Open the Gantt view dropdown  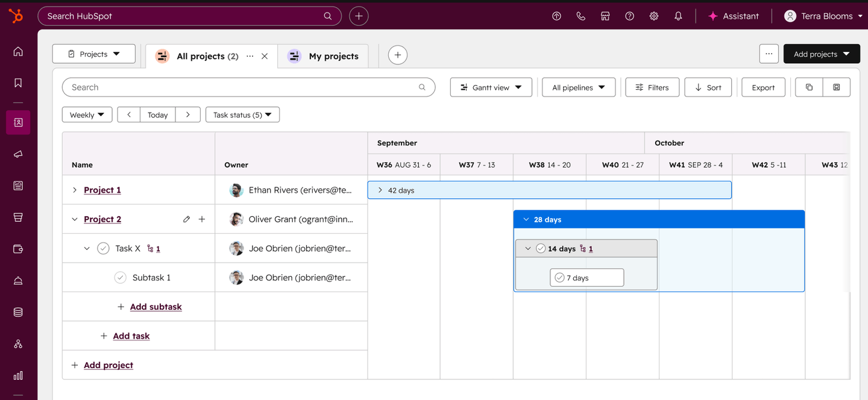[x=491, y=87]
